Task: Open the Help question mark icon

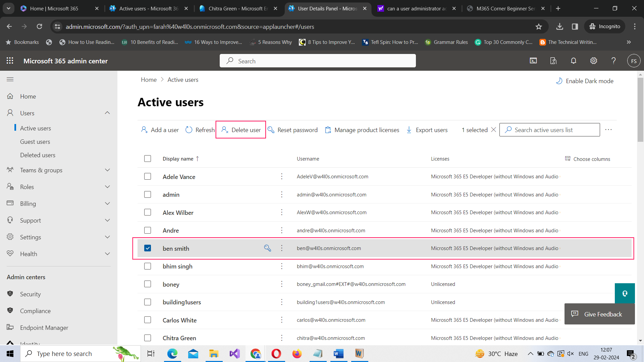Action: pyautogui.click(x=613, y=61)
